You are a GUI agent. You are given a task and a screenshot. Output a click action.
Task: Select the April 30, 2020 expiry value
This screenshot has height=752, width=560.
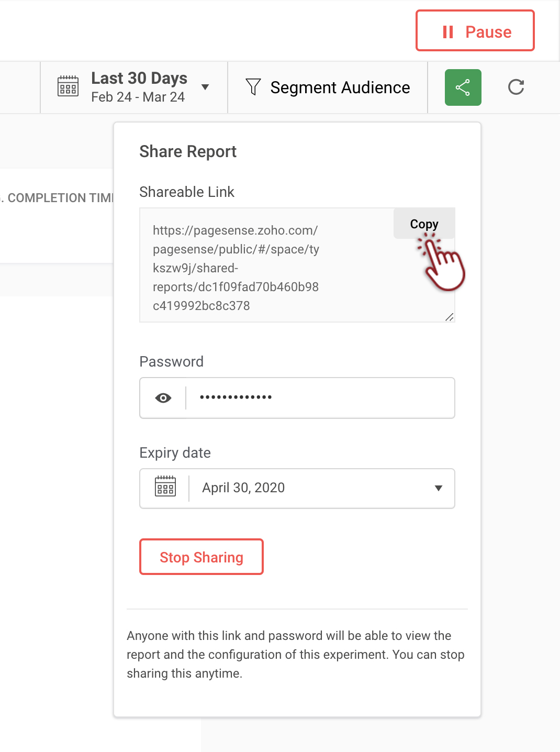click(243, 488)
